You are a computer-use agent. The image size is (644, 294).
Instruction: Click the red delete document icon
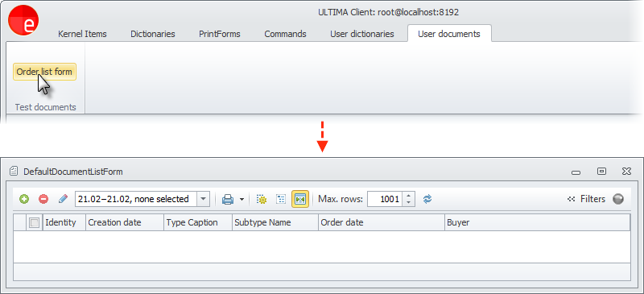click(43, 200)
